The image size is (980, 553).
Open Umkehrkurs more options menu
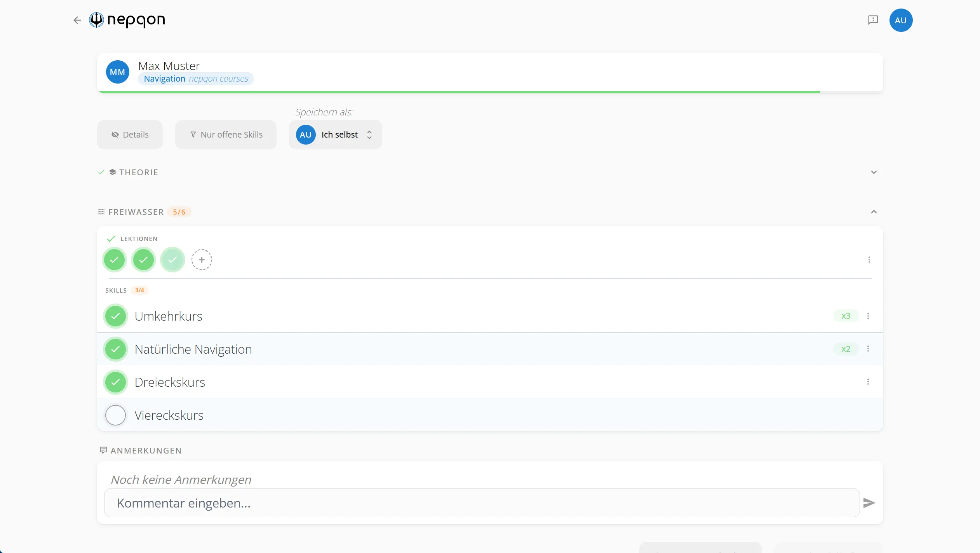click(868, 316)
